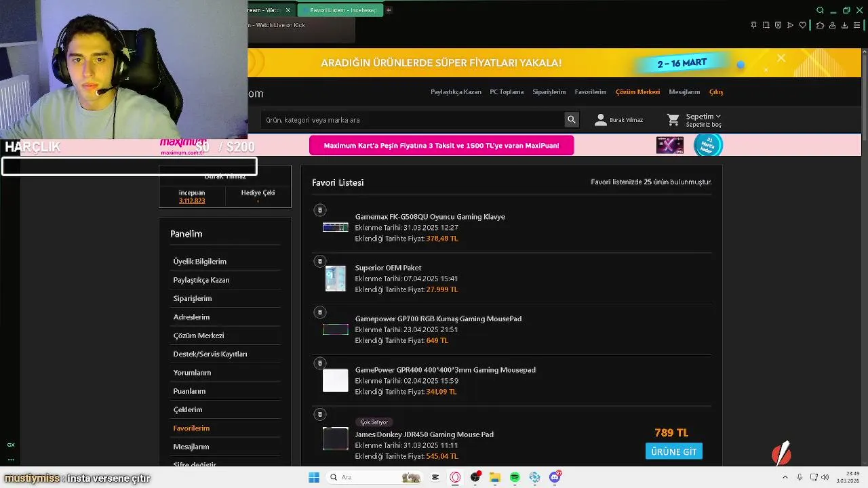Open Favorilerim in sidebar panel
Viewport: 868px width, 488px height.
pyautogui.click(x=191, y=428)
